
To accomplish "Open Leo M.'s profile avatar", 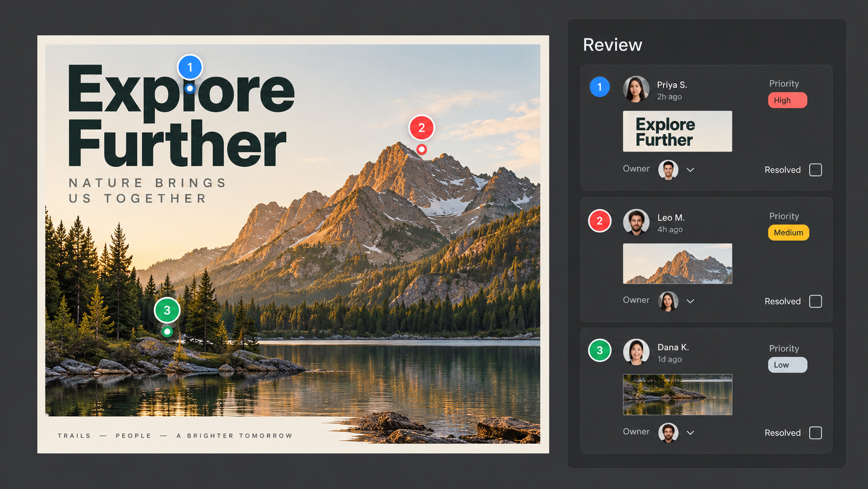I will [x=636, y=222].
